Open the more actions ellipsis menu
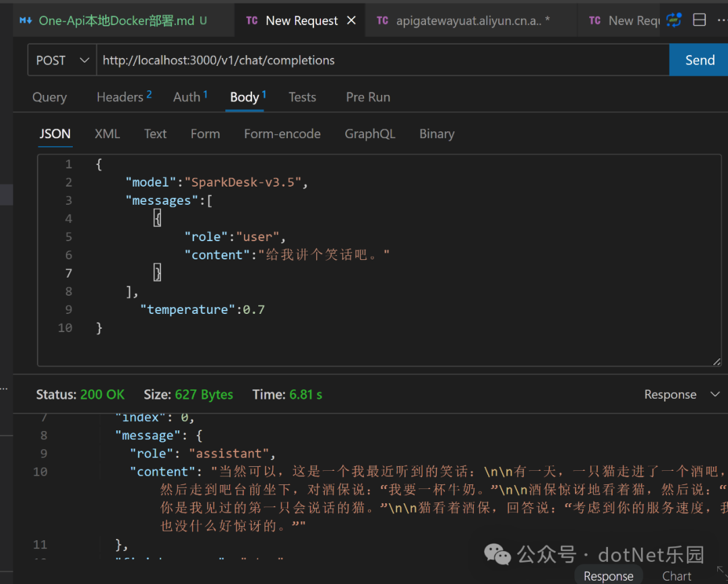Viewport: 728px width, 584px height. (x=722, y=20)
